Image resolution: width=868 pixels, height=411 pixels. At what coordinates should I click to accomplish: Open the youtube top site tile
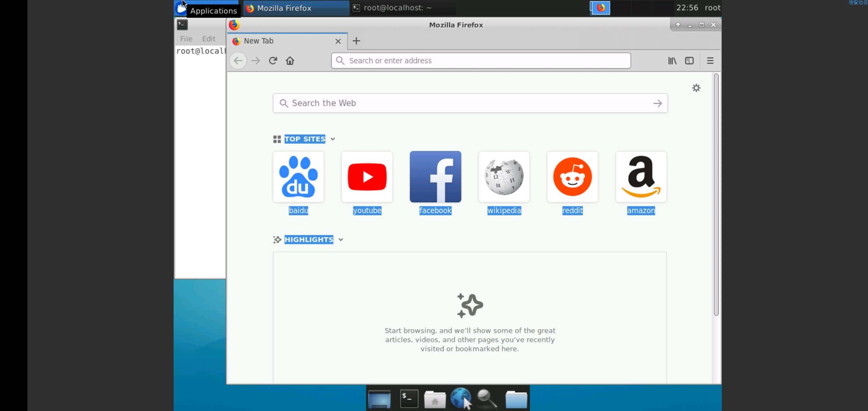pos(367,177)
